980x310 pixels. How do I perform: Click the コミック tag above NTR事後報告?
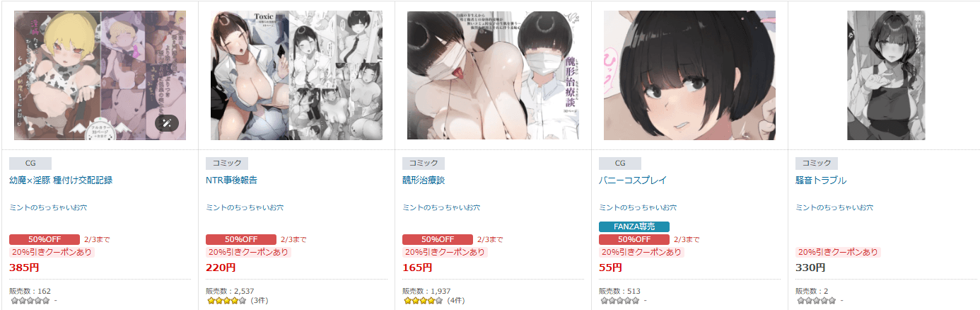(x=227, y=163)
